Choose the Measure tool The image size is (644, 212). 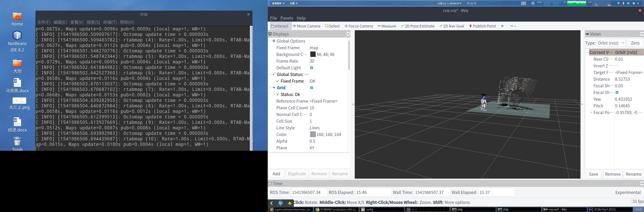point(387,26)
